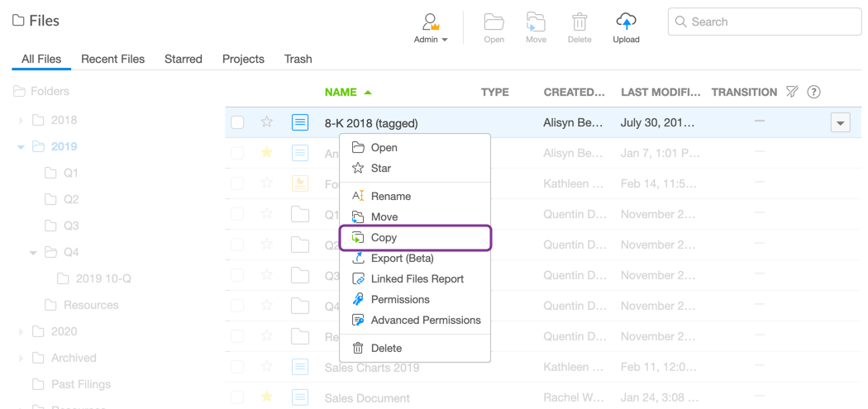Click the 'Rachel W…' created-by cell
868x409 pixels.
click(574, 397)
